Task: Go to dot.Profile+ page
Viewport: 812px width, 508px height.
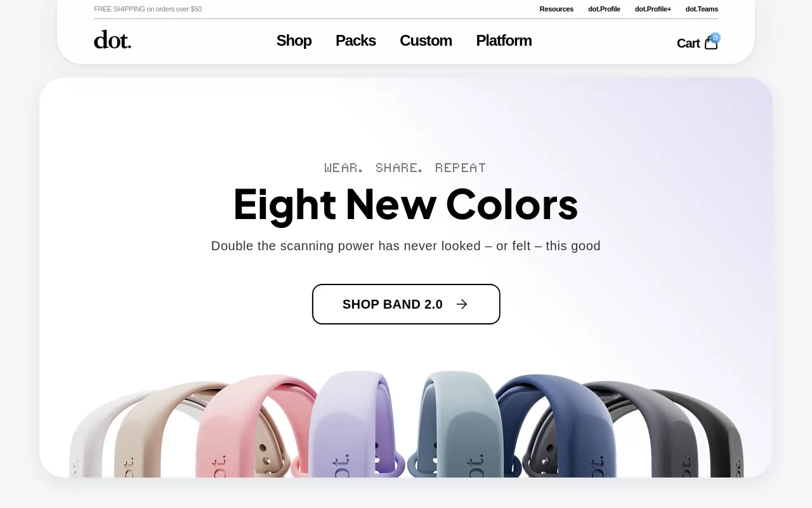Action: tap(653, 9)
